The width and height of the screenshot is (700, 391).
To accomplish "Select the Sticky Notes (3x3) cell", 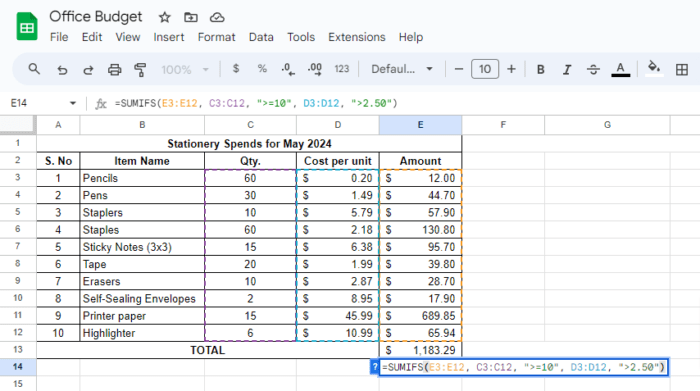I will click(142, 247).
